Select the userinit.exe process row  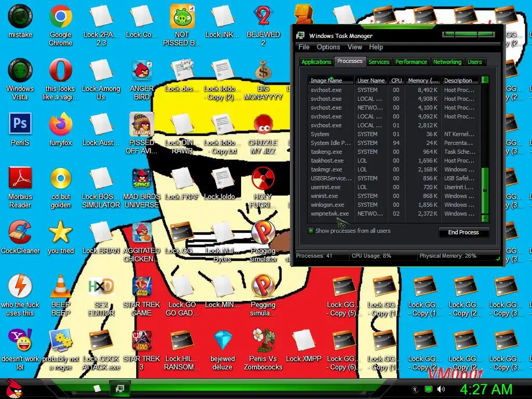tap(394, 187)
